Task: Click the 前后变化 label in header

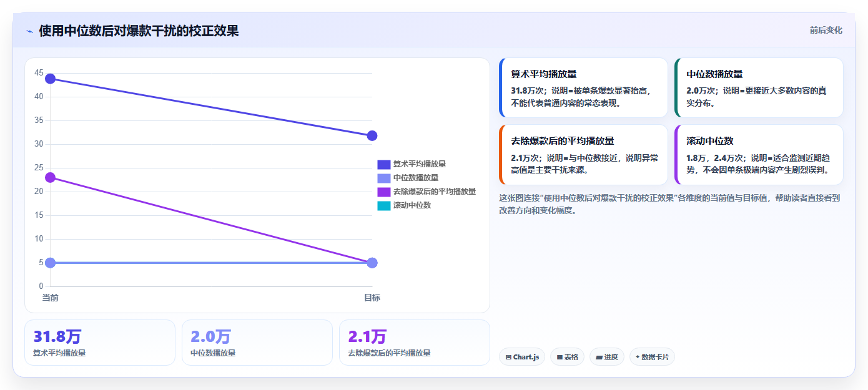Action: pos(826,30)
